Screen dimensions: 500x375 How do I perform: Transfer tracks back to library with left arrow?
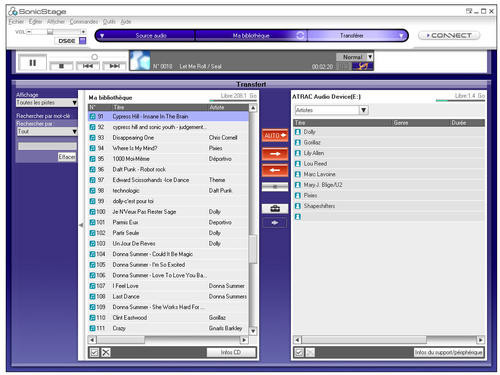275,170
